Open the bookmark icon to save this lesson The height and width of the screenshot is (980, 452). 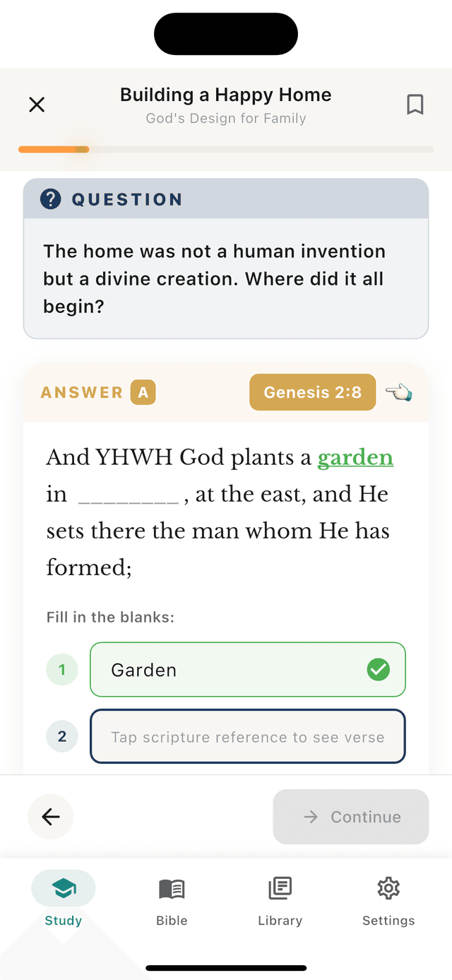[415, 104]
